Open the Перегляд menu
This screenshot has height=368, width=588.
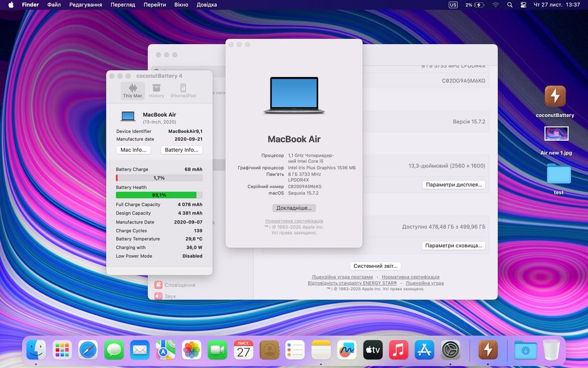click(x=123, y=5)
